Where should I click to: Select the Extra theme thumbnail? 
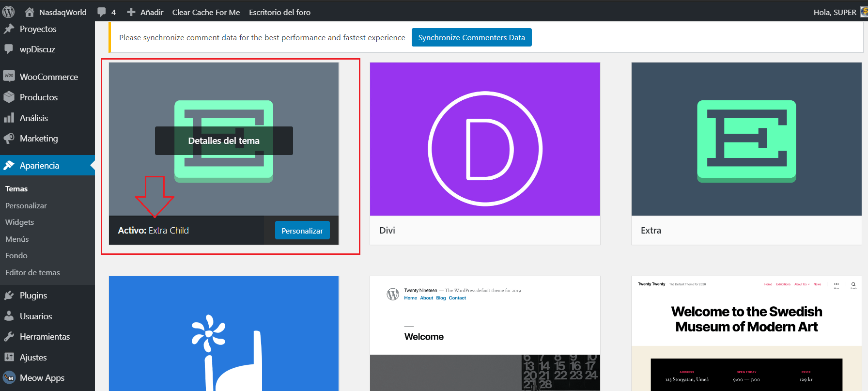coord(746,139)
